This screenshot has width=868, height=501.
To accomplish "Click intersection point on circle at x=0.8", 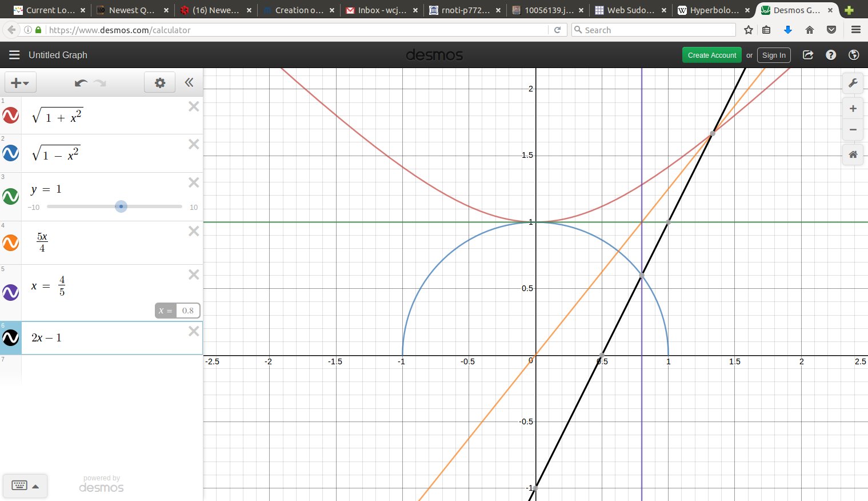I will coord(642,276).
